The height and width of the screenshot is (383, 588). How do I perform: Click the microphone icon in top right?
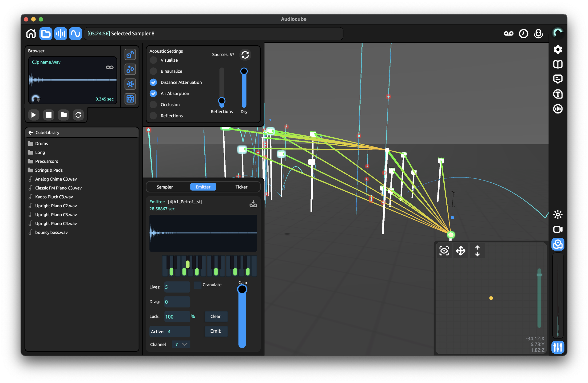pos(538,34)
